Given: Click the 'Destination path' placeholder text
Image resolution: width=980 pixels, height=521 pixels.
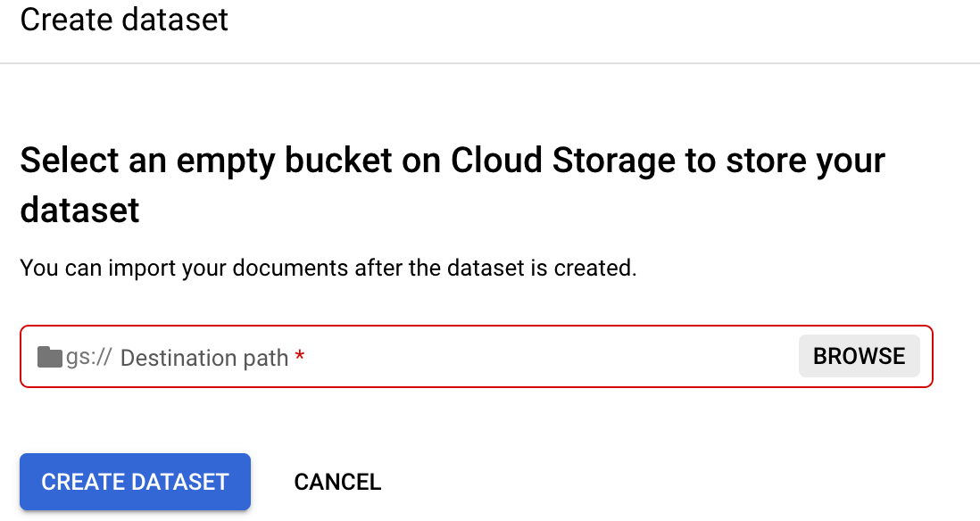Looking at the screenshot, I should [x=203, y=358].
